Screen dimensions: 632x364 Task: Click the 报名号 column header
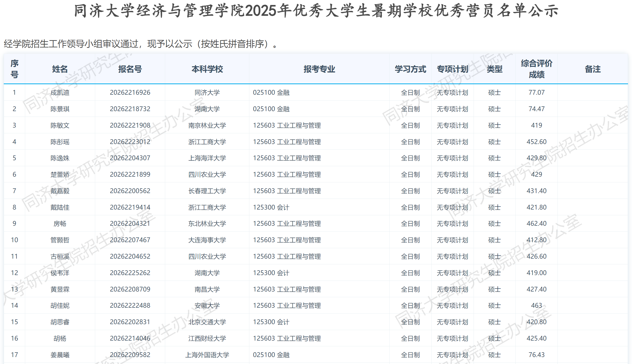[x=130, y=69]
